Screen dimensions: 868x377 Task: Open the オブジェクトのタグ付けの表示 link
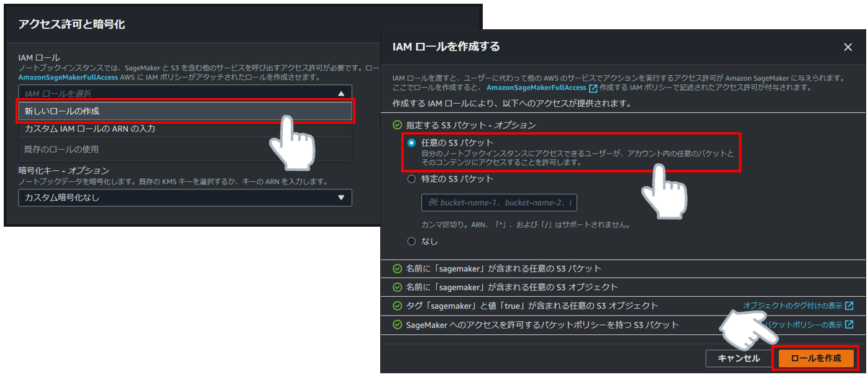(x=795, y=305)
